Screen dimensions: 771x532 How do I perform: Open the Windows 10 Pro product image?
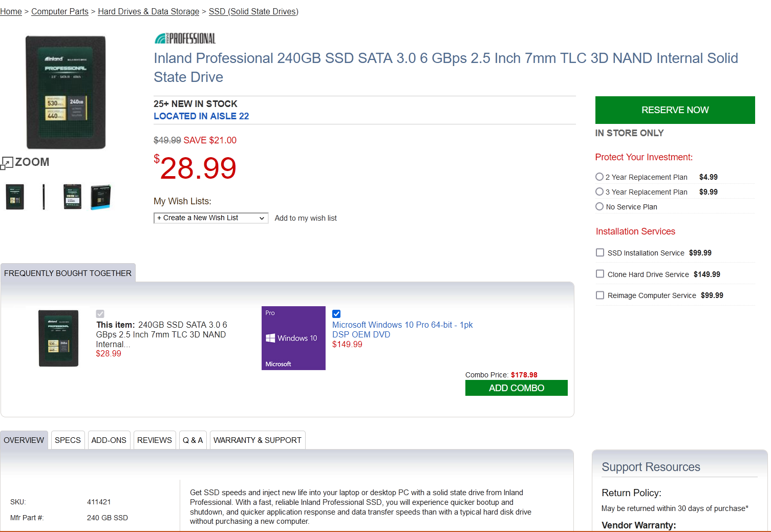[293, 338]
